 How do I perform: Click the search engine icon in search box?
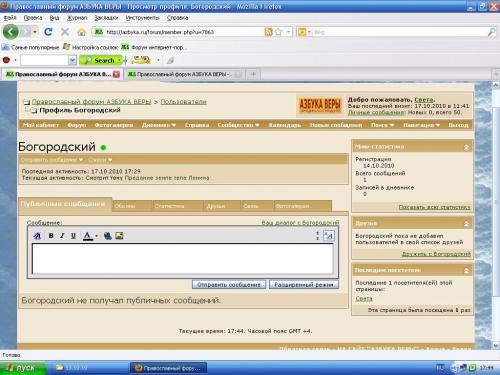point(302,32)
